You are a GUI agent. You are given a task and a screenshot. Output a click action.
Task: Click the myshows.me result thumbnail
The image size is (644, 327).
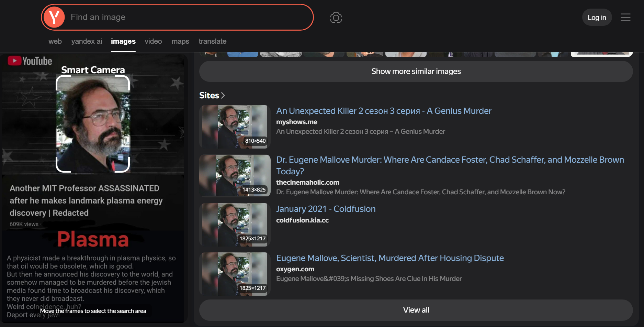pos(235,127)
